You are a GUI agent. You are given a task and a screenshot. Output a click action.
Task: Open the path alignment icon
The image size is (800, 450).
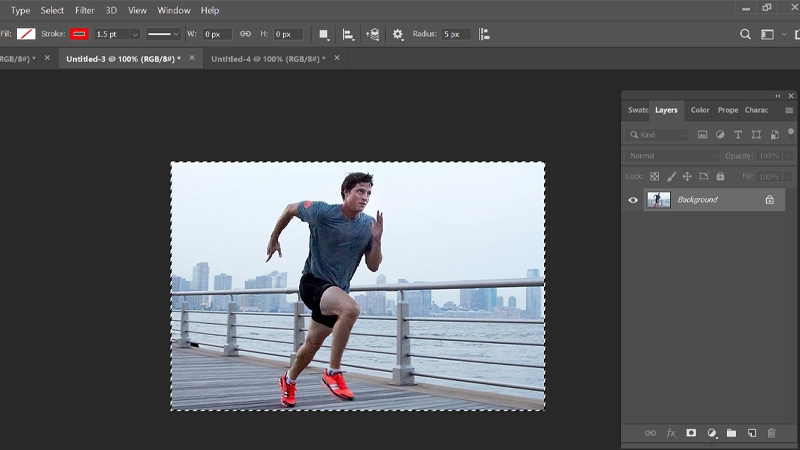point(348,34)
